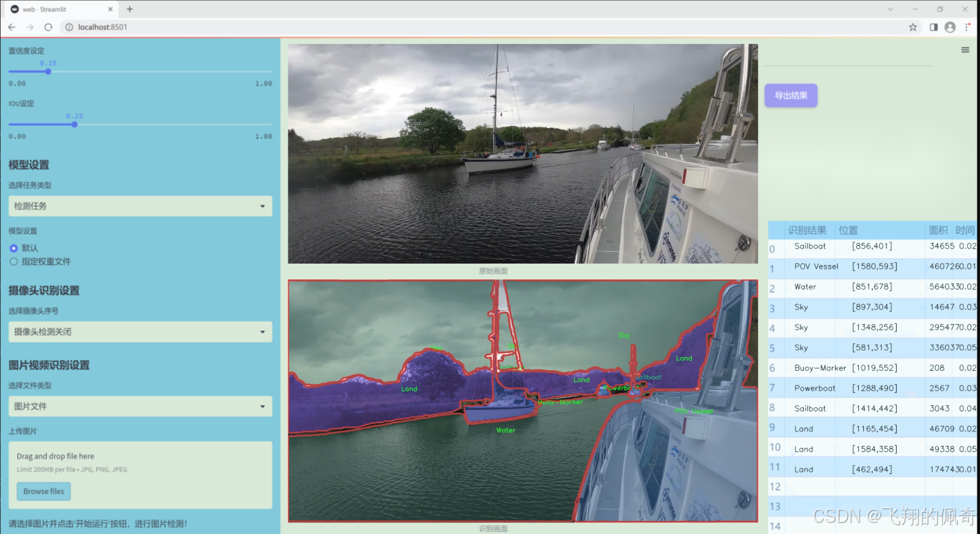Click area cell 2567

click(x=939, y=388)
